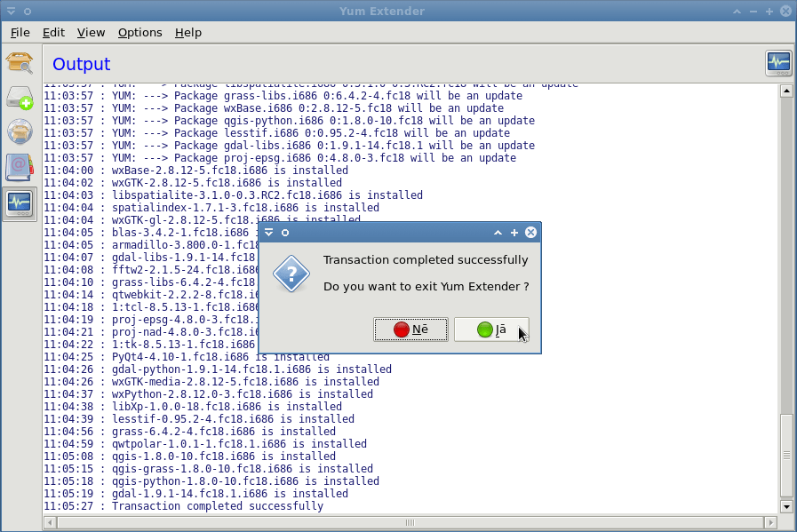
Task: Open the File menu
Action: coord(20,33)
